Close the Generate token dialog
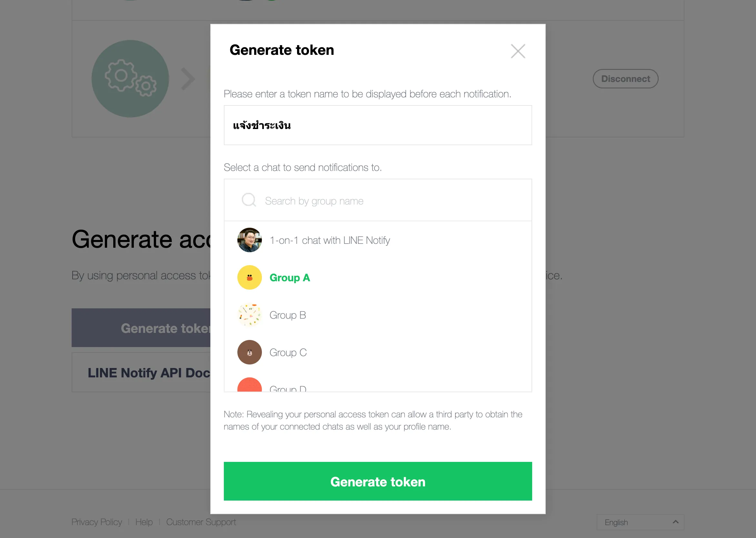Screen dimensions: 756x538 tap(518, 51)
